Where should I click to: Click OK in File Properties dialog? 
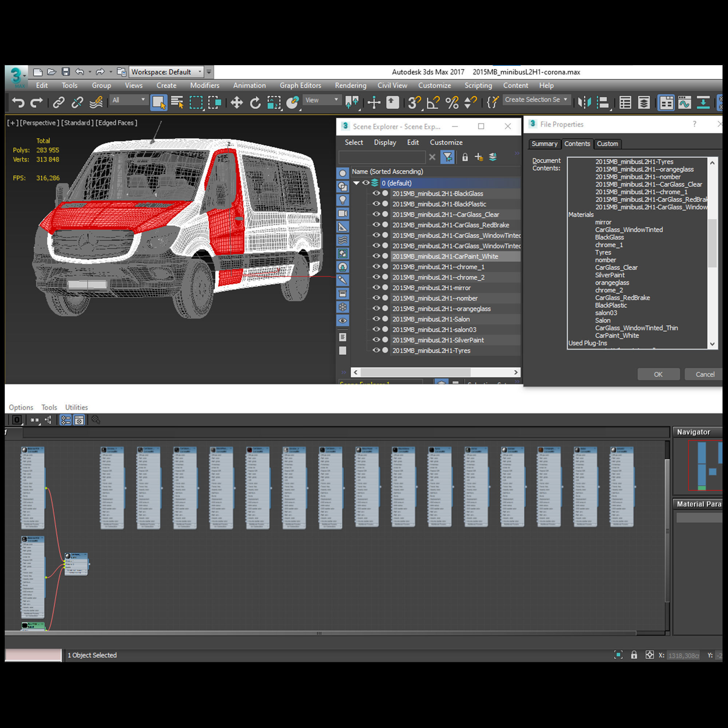(x=658, y=374)
